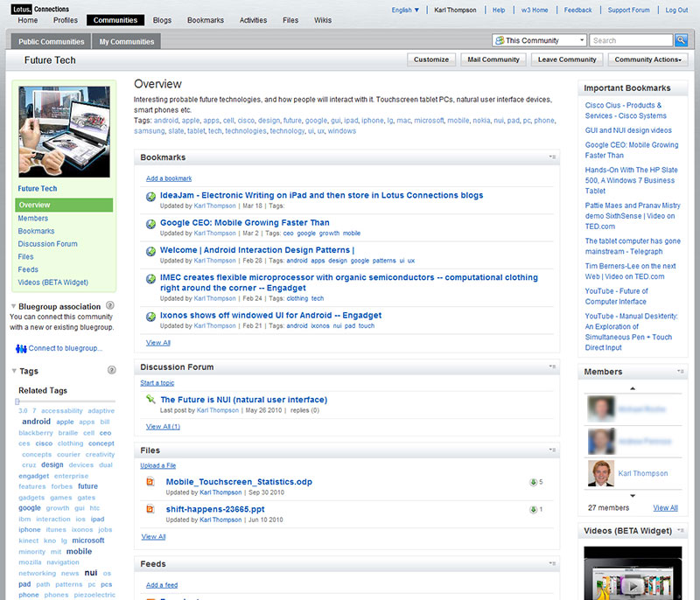The image size is (700, 600).
Task: Open the Community Actions dropdown
Action: point(647,59)
